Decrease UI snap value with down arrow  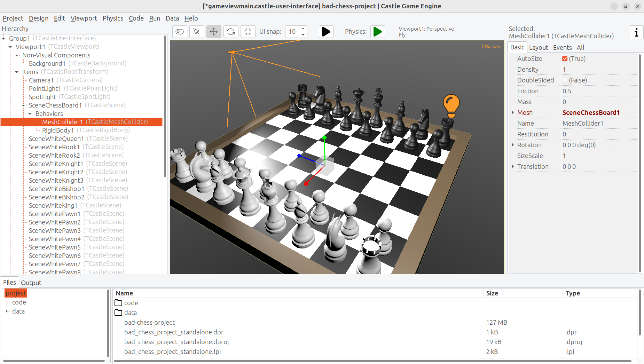click(x=303, y=34)
